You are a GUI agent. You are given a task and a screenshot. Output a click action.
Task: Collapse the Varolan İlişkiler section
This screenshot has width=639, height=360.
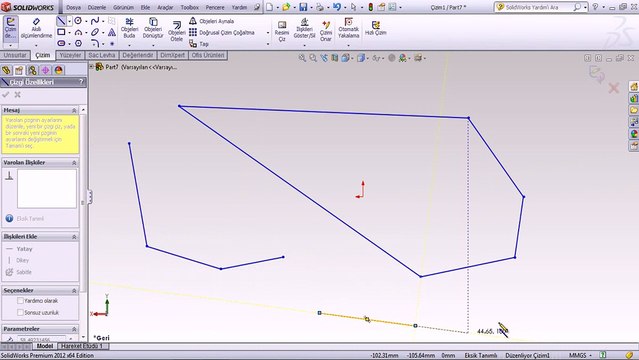74,163
